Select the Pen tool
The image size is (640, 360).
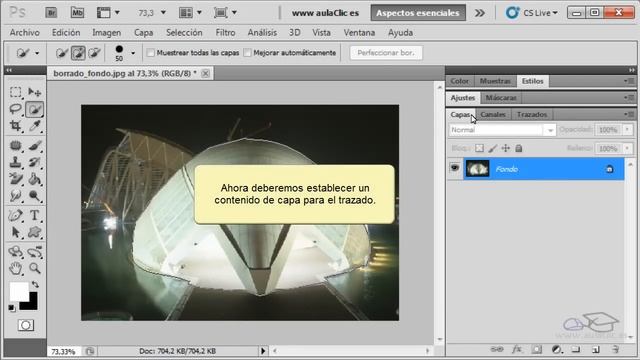tap(16, 215)
